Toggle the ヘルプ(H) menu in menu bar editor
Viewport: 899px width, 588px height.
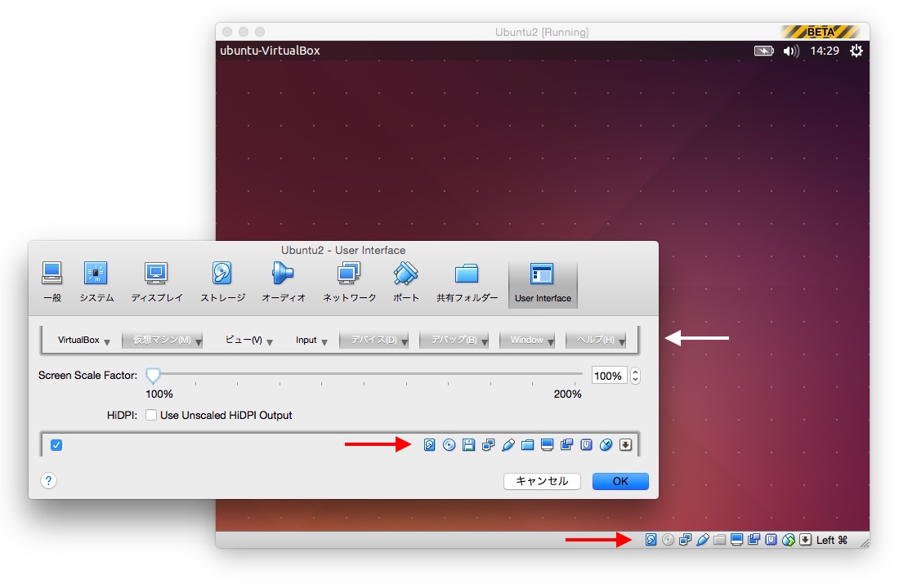tap(596, 340)
